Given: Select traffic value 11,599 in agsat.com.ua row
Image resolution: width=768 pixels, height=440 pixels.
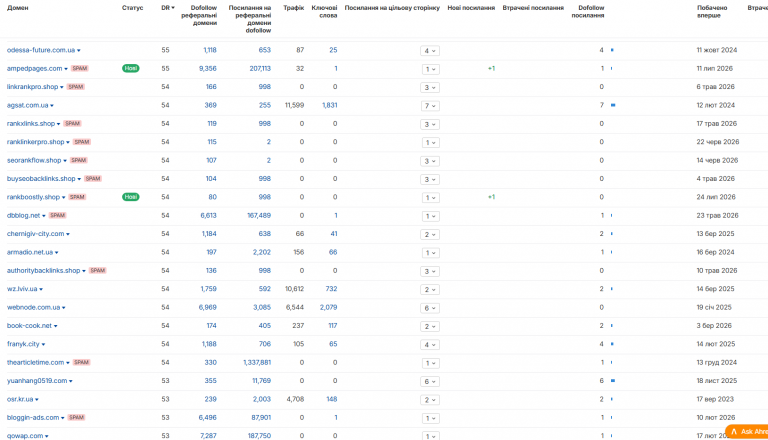Looking at the screenshot, I should click(x=294, y=105).
